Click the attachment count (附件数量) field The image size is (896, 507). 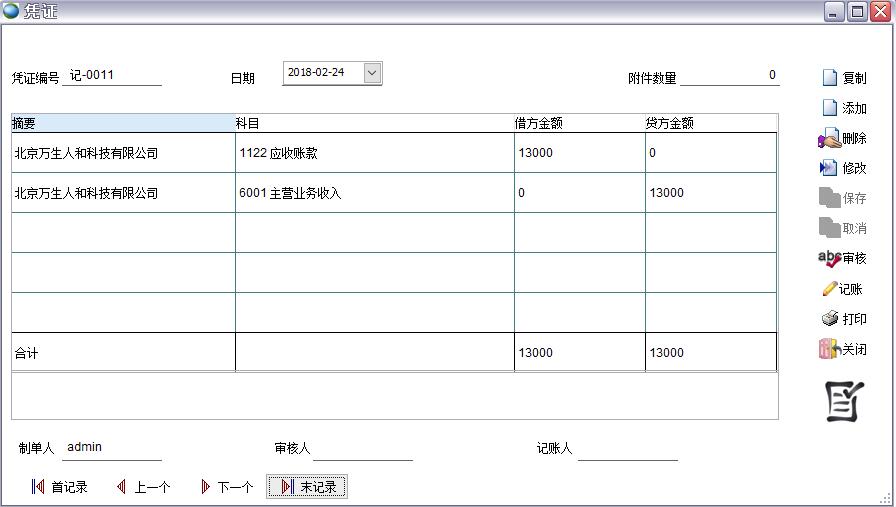(729, 76)
